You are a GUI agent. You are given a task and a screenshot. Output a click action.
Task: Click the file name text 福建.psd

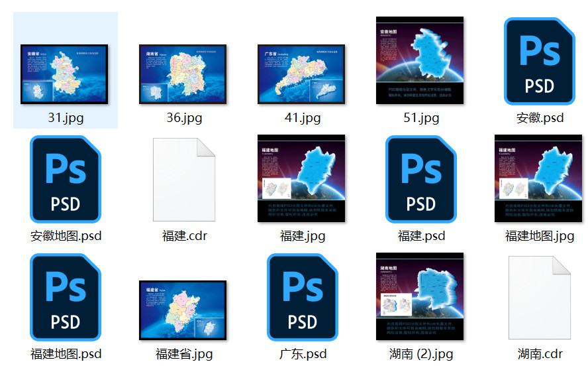click(x=421, y=236)
